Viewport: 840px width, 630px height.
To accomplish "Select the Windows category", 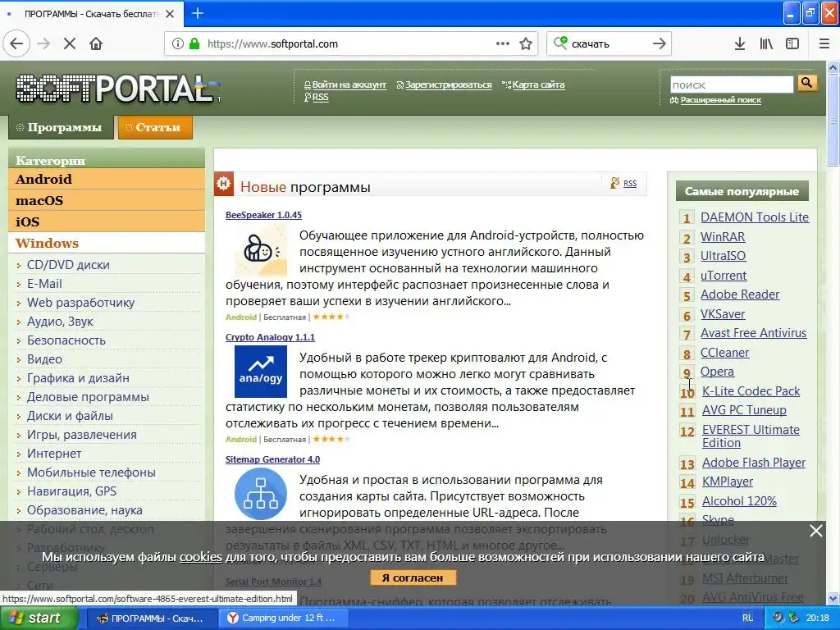I will 107,243.
